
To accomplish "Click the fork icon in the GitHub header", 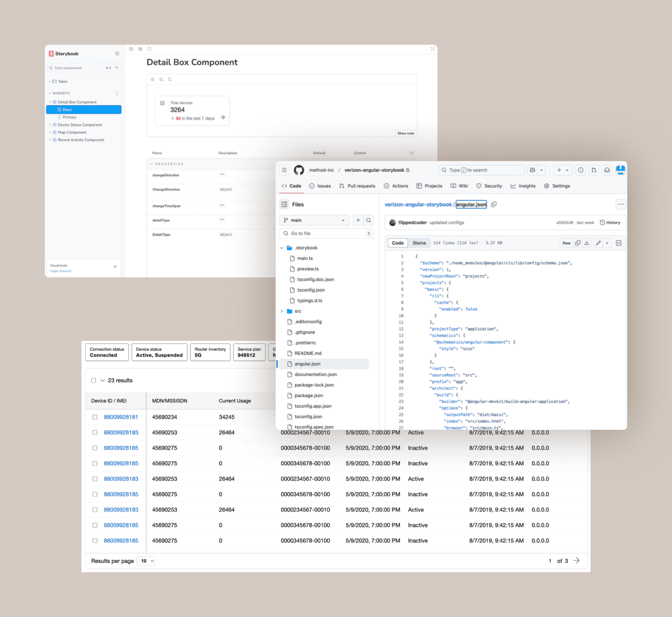I will coord(594,170).
